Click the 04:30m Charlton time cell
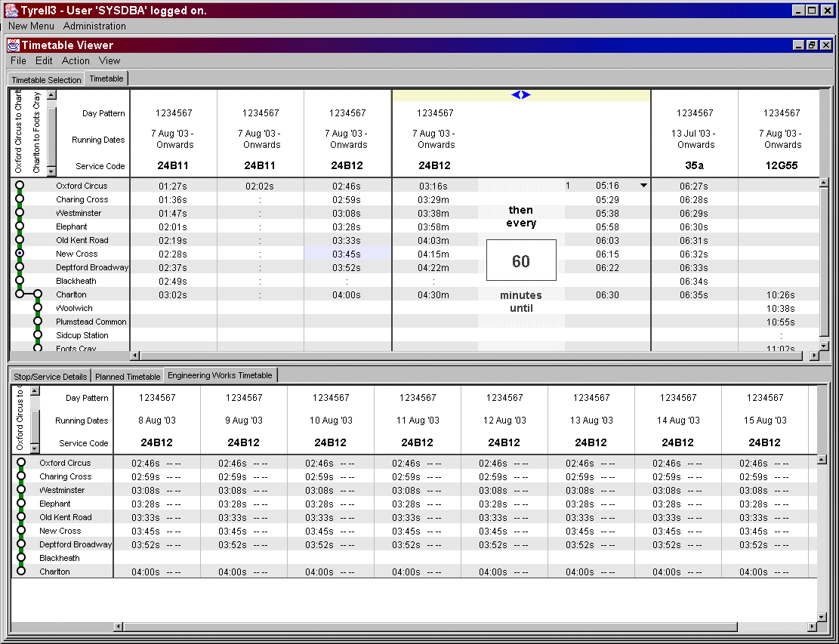 [433, 294]
